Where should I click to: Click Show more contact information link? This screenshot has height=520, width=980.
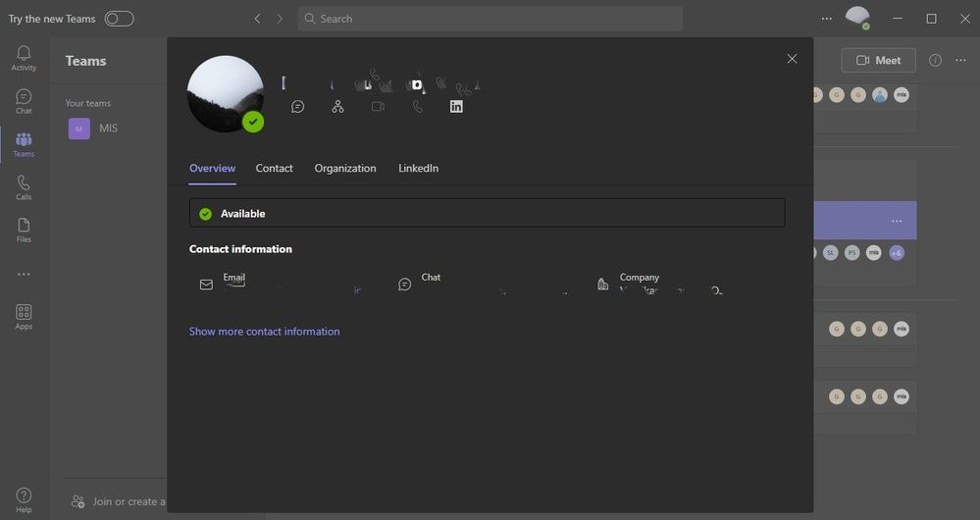coord(265,332)
